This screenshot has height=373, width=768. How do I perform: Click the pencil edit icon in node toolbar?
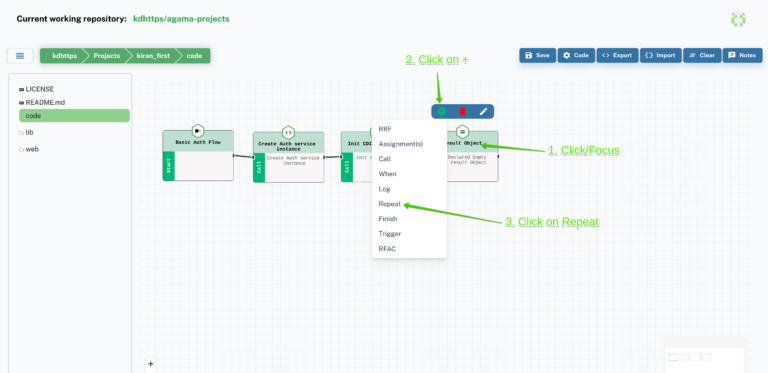coord(483,112)
